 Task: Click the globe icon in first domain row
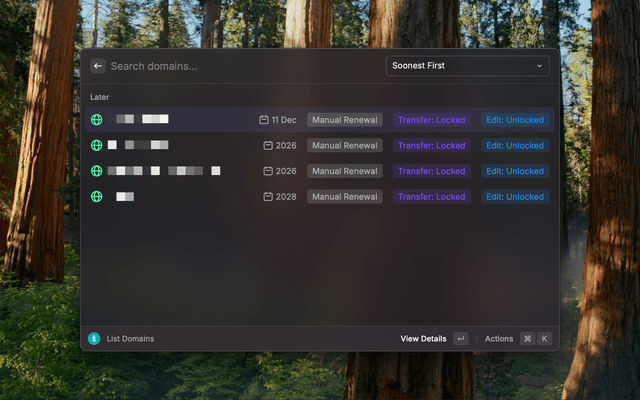(97, 120)
